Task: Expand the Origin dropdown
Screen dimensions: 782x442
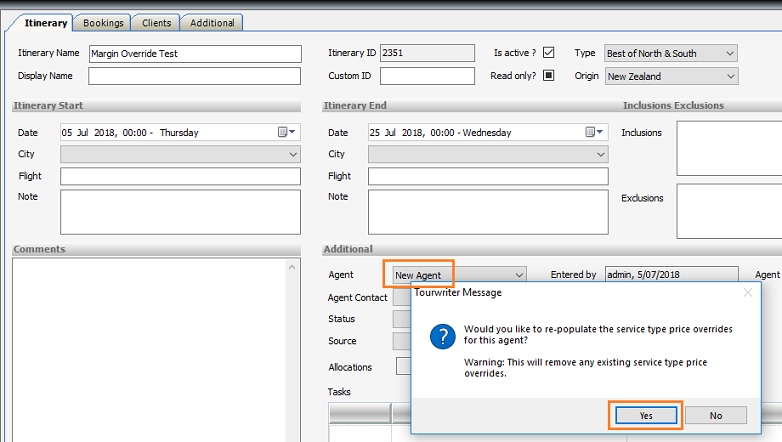Action: coord(730,76)
